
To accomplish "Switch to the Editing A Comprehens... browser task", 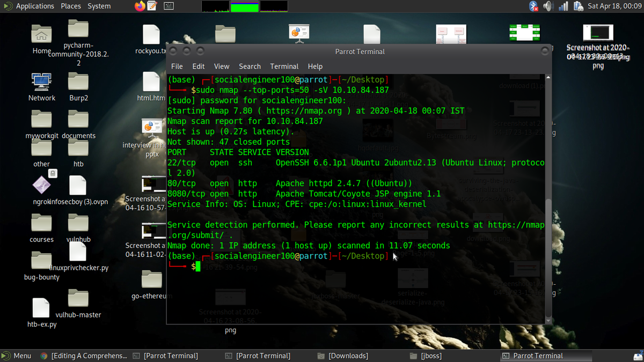I will (84, 356).
